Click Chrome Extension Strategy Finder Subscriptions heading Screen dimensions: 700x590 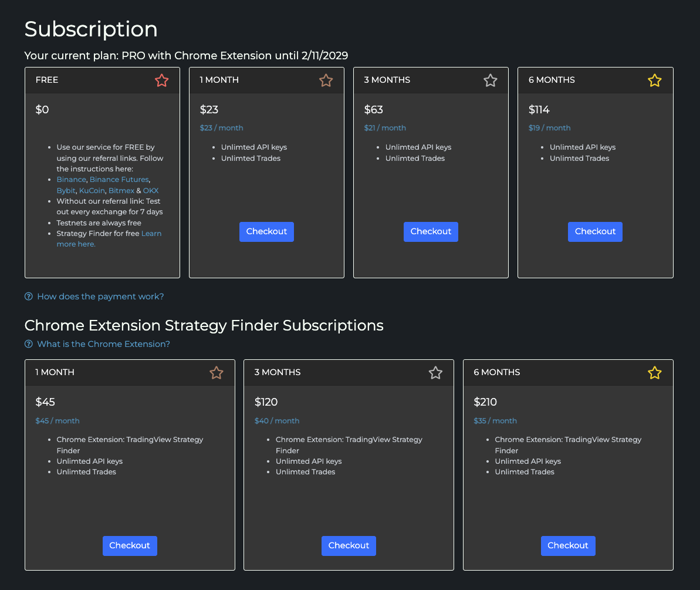[204, 326]
